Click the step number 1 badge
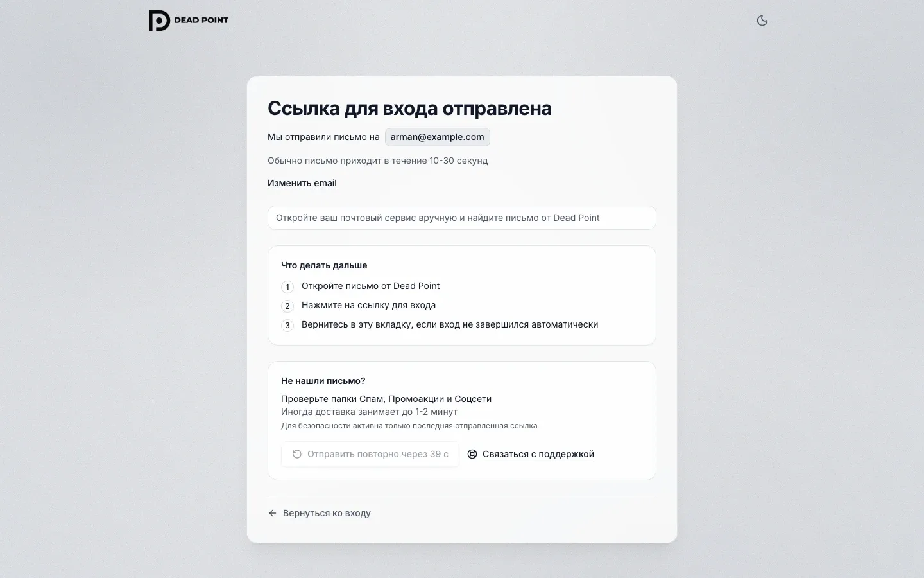924x578 pixels. [x=287, y=287]
